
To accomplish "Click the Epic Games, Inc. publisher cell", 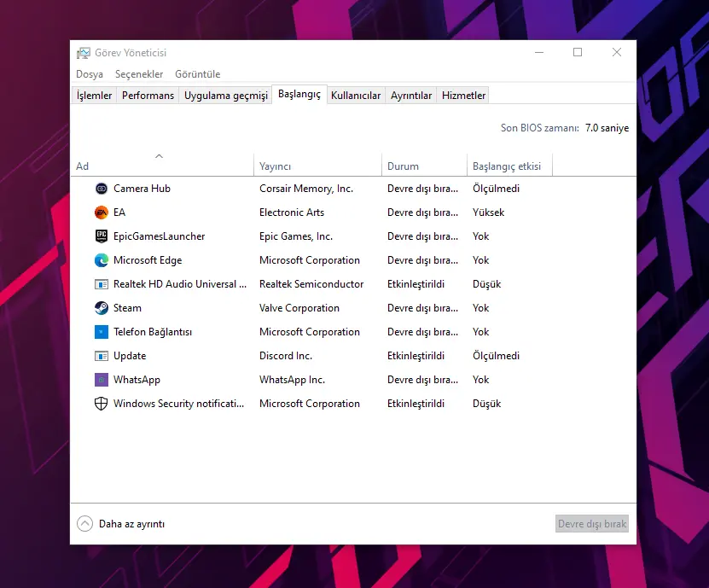I will [x=296, y=236].
